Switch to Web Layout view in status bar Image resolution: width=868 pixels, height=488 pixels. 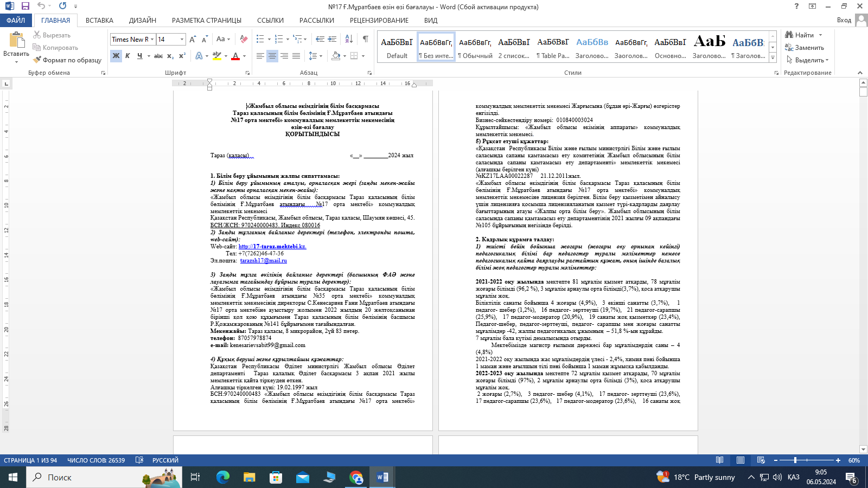click(761, 460)
